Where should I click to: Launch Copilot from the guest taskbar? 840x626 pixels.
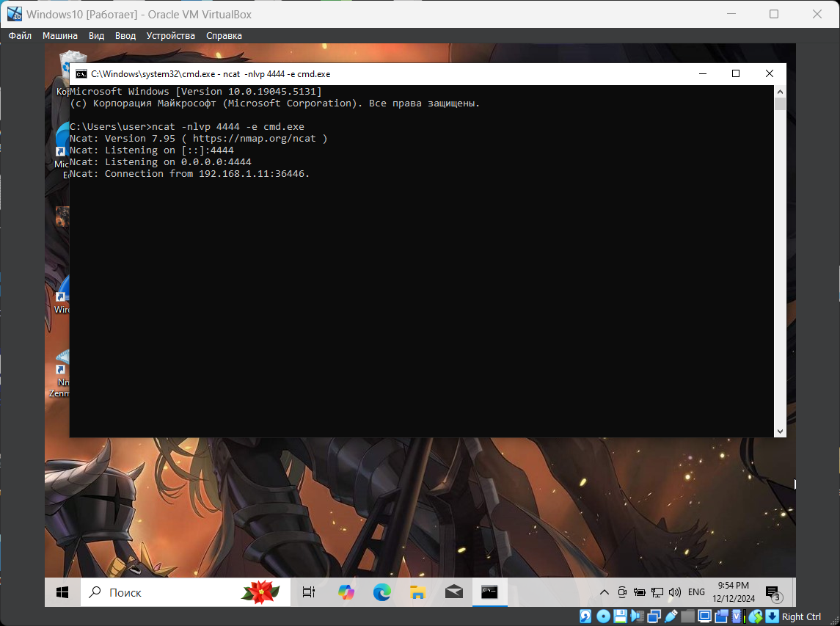(x=346, y=592)
